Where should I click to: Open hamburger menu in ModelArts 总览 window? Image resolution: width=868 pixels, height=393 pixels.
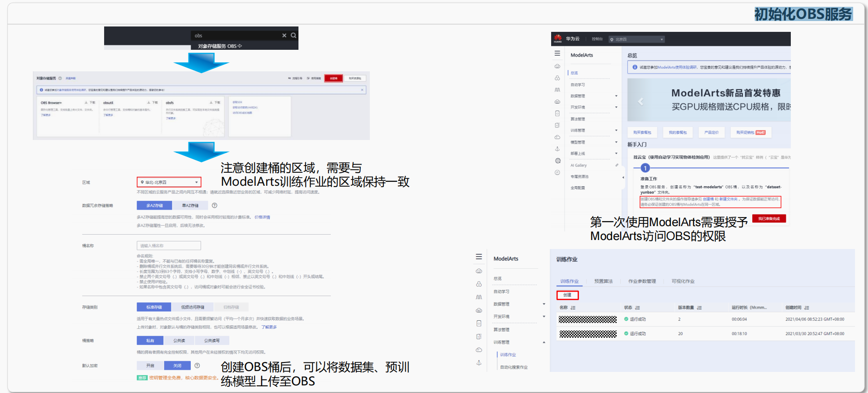(557, 53)
